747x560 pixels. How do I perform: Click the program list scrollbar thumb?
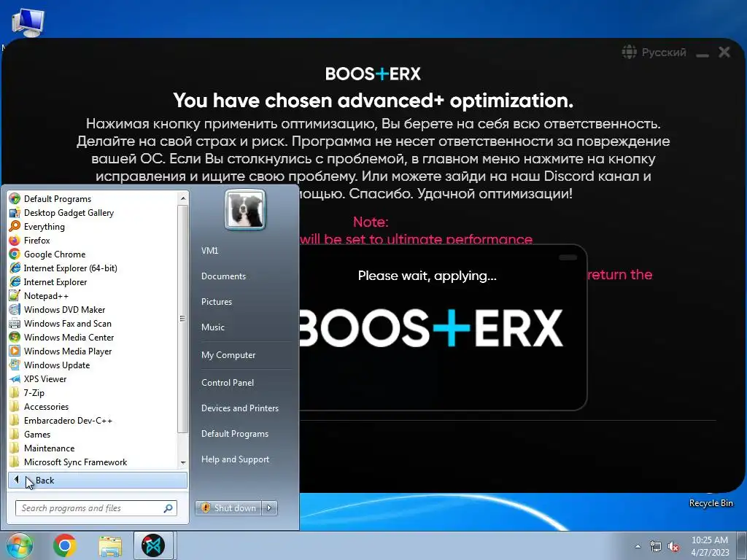[x=182, y=319]
